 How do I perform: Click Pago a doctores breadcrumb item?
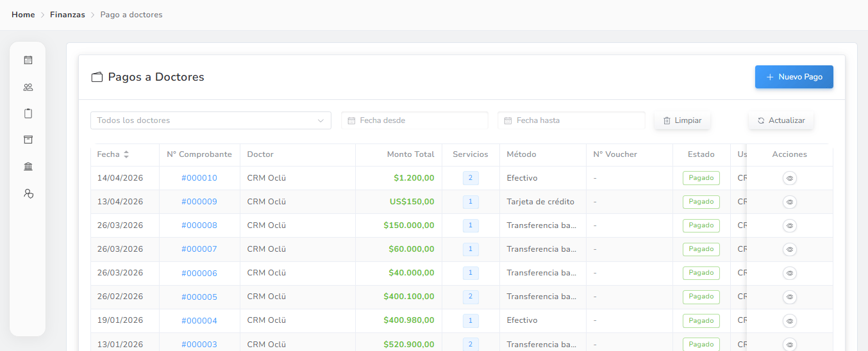131,15
